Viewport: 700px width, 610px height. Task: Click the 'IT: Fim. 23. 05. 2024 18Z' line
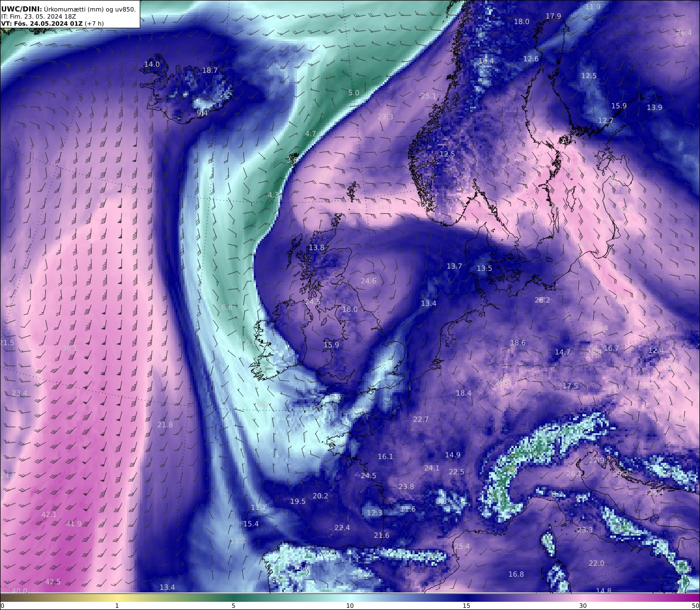(x=38, y=16)
